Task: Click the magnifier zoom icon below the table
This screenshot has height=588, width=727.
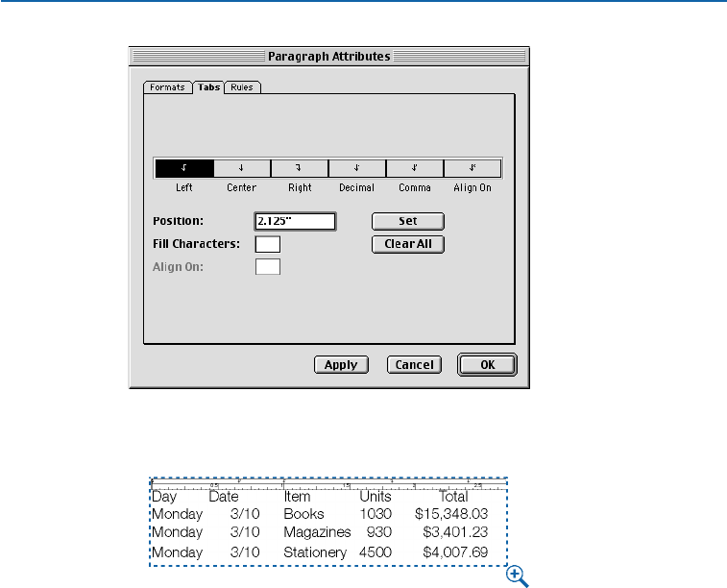Action: pos(517,576)
